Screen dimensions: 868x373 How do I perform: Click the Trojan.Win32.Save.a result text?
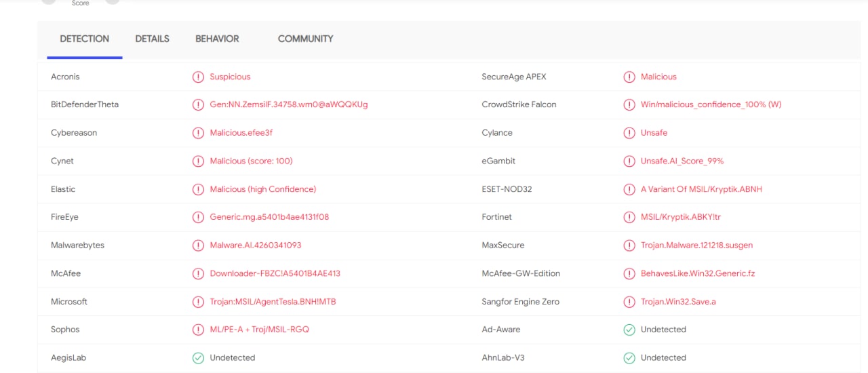click(678, 302)
